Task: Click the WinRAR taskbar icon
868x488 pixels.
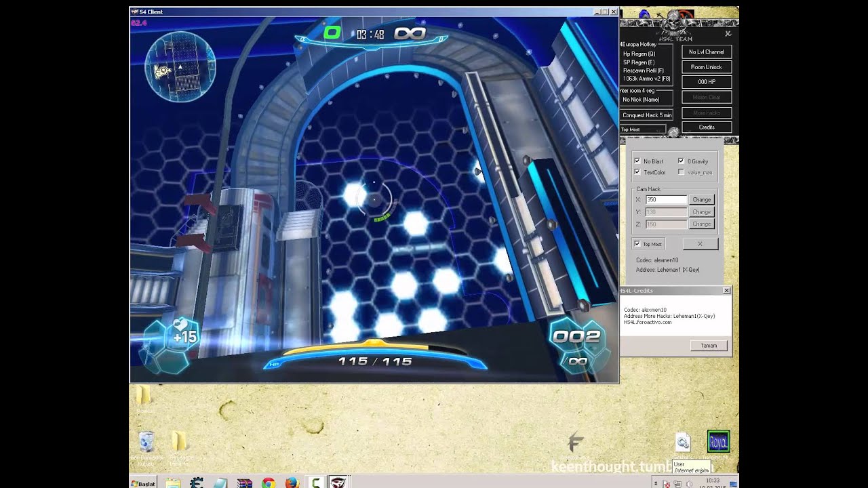Action: [x=244, y=483]
